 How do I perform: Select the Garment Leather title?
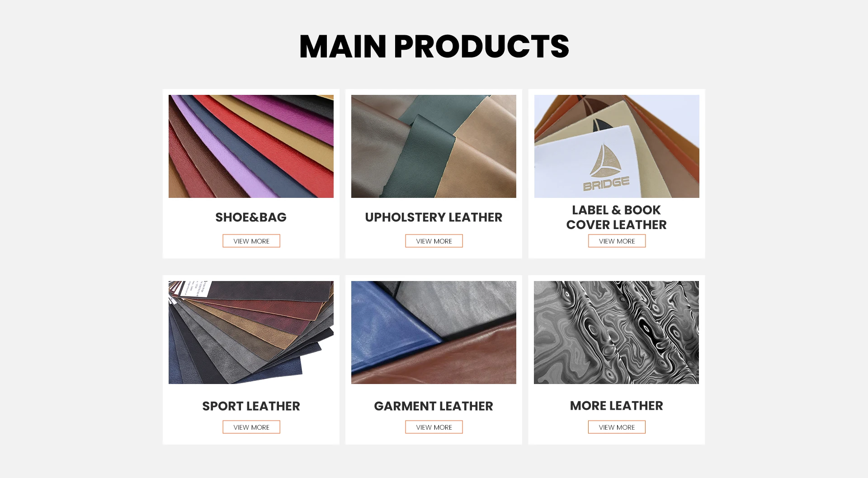tap(434, 406)
